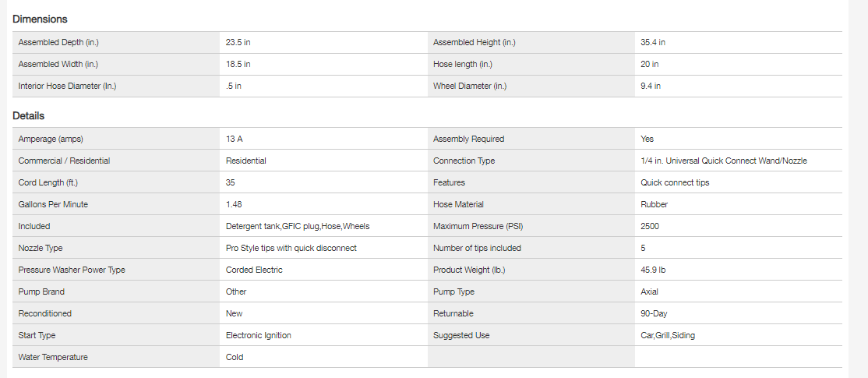Click the 13 A amperage value

pyautogui.click(x=235, y=139)
